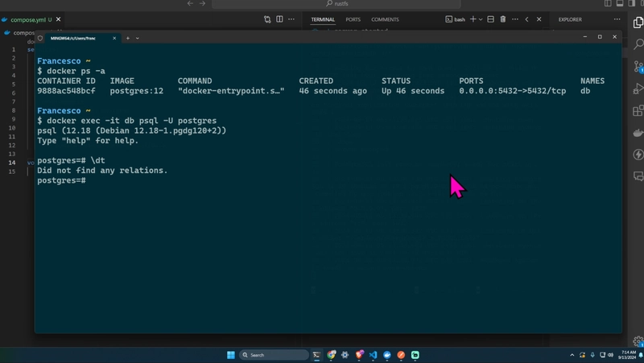Click compare changes icon in editor toolbar
This screenshot has height=363, width=644.
267,19
